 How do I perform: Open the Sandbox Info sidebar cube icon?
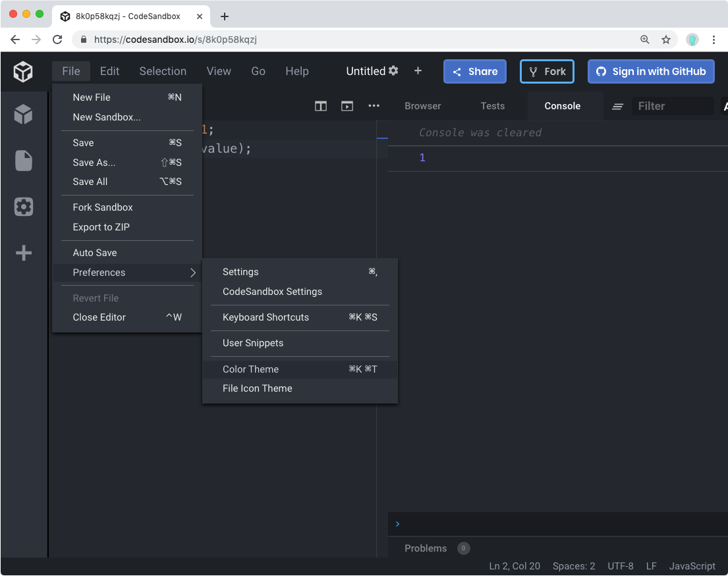(23, 114)
